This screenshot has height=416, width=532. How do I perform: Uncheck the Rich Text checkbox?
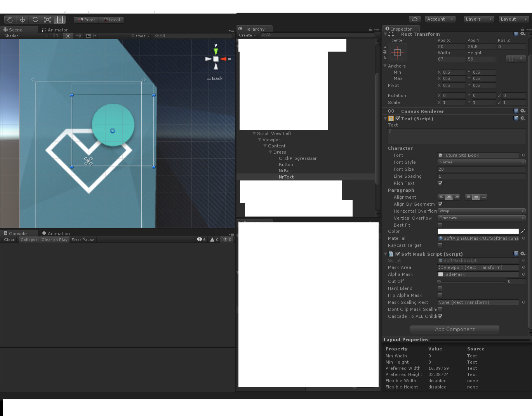click(x=440, y=183)
